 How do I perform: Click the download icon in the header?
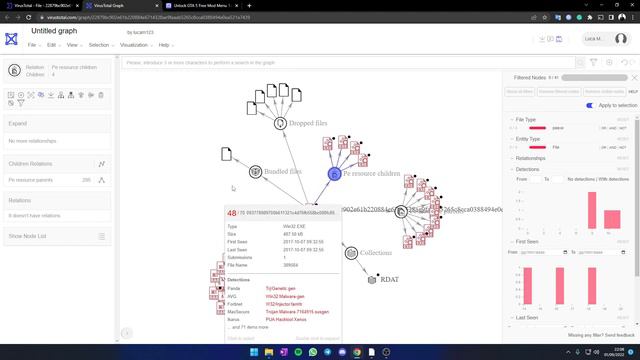[x=542, y=39]
